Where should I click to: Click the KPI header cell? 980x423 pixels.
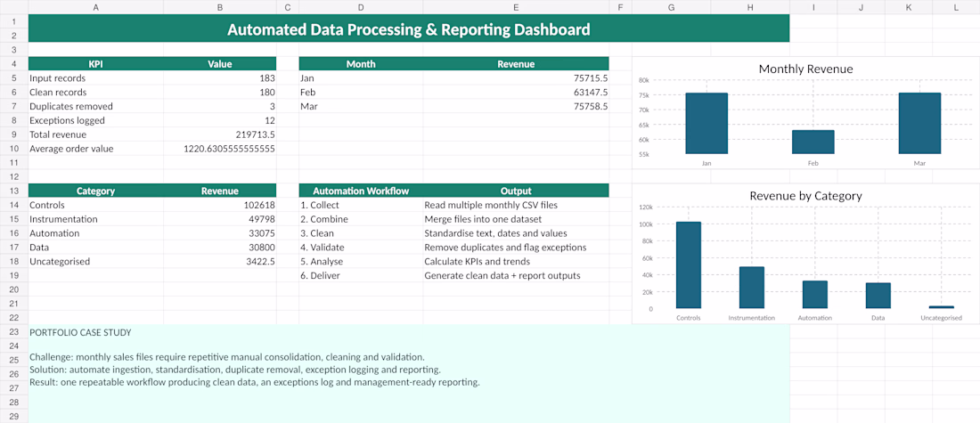pos(95,64)
